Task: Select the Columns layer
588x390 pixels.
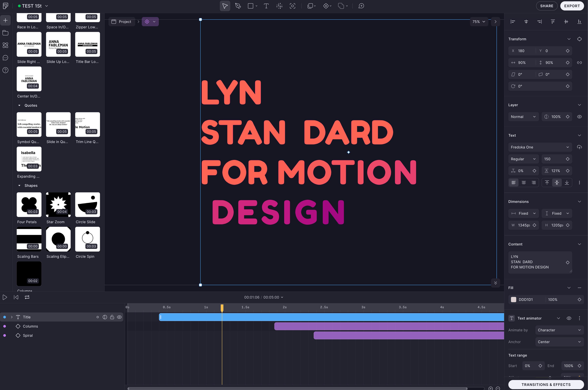Action: point(30,326)
